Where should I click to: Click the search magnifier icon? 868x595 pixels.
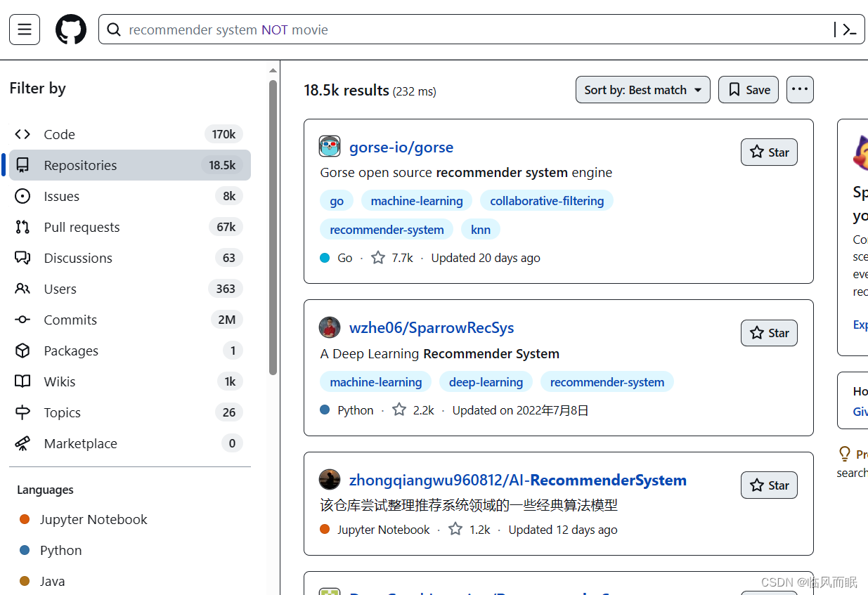[x=114, y=30]
